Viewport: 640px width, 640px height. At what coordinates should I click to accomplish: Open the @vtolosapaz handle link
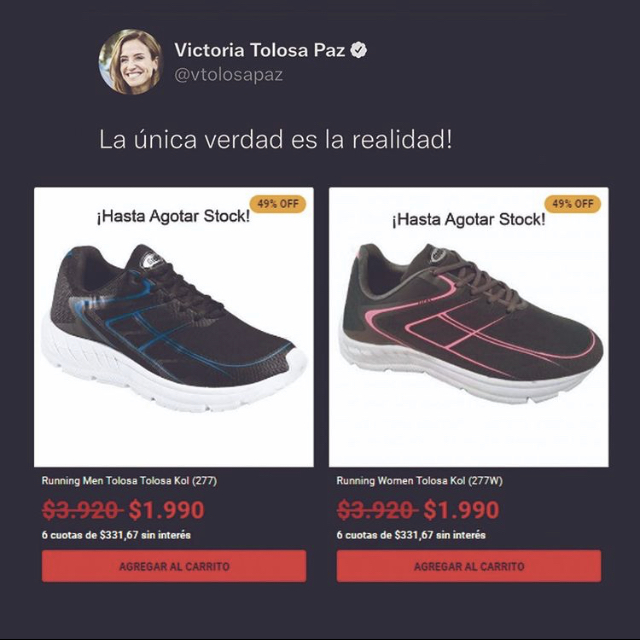pos(229,75)
